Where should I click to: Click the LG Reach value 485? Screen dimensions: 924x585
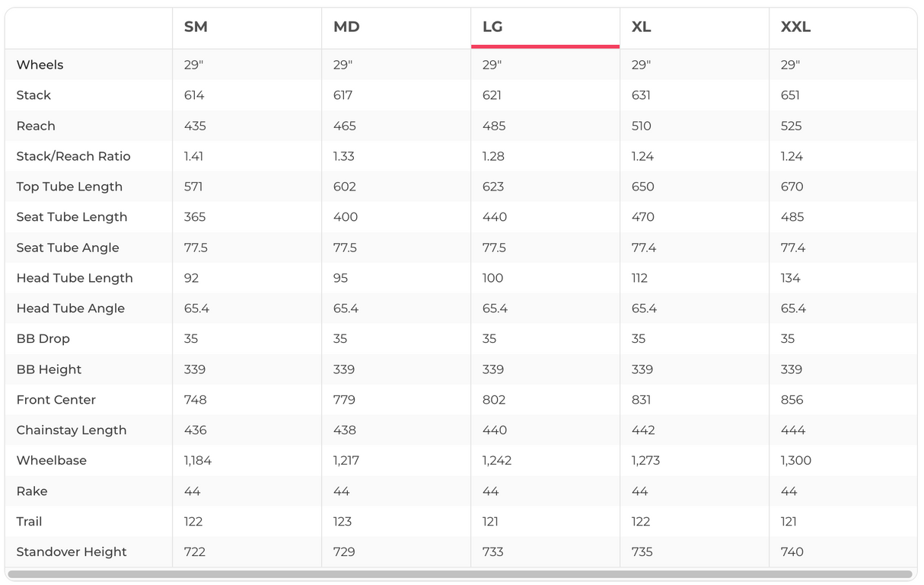[x=494, y=126]
